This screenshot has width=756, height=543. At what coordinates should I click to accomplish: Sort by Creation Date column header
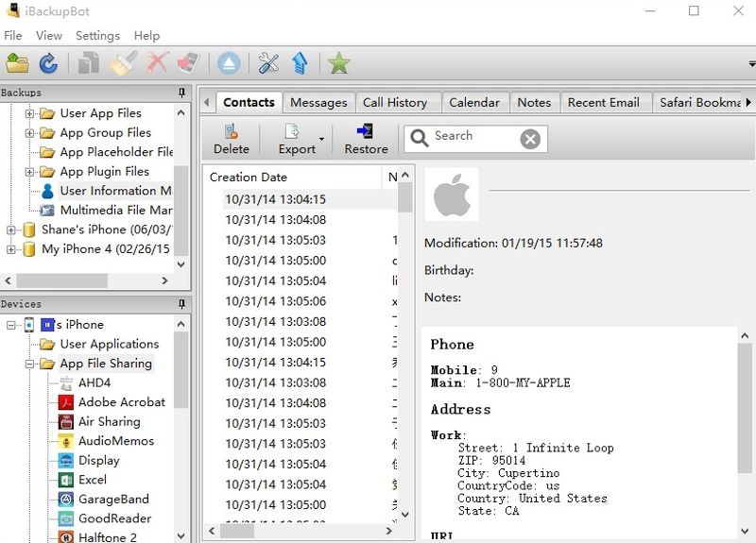pyautogui.click(x=294, y=177)
